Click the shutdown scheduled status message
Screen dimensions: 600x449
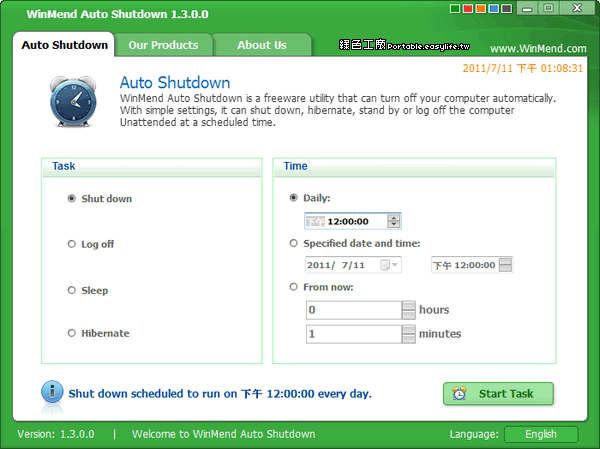220,394
